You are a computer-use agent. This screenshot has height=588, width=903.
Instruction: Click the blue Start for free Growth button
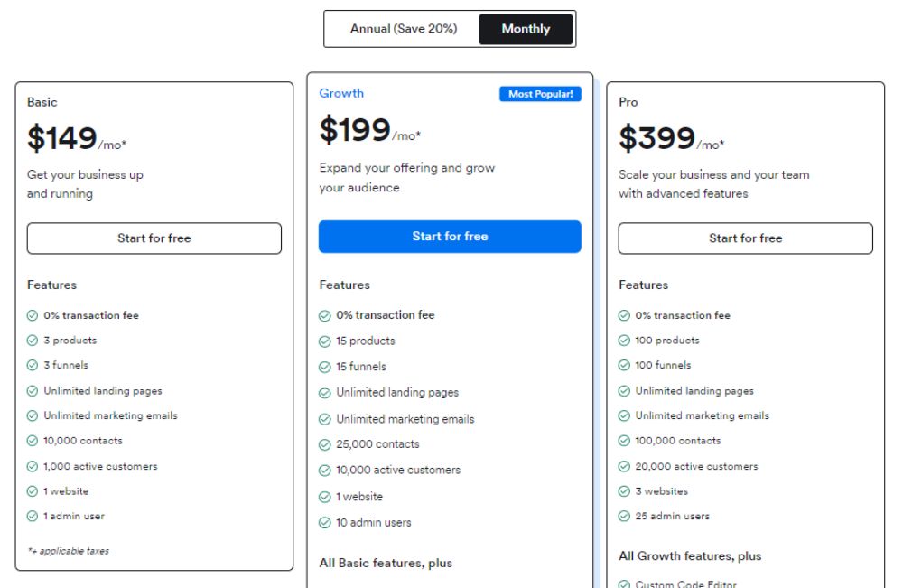click(x=450, y=236)
